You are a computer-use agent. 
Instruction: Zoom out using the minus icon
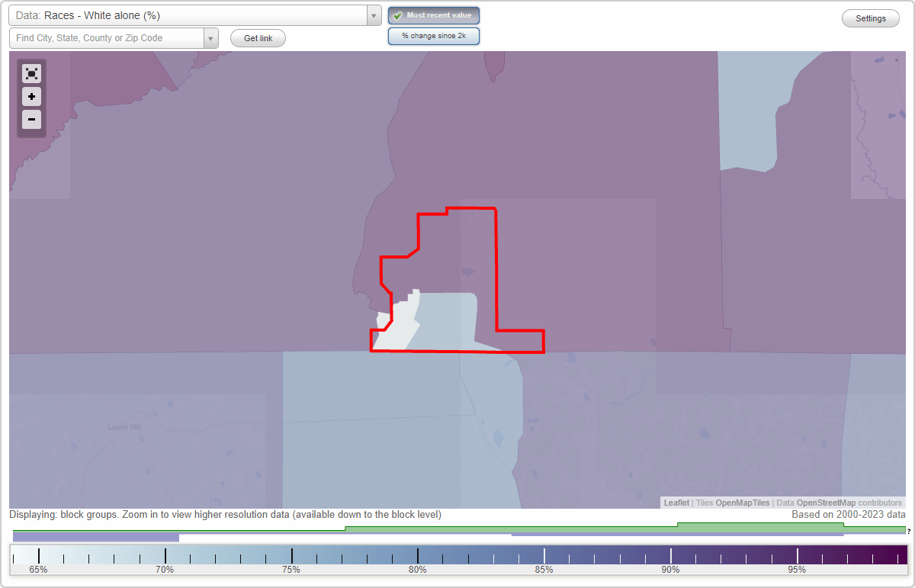[x=31, y=119]
